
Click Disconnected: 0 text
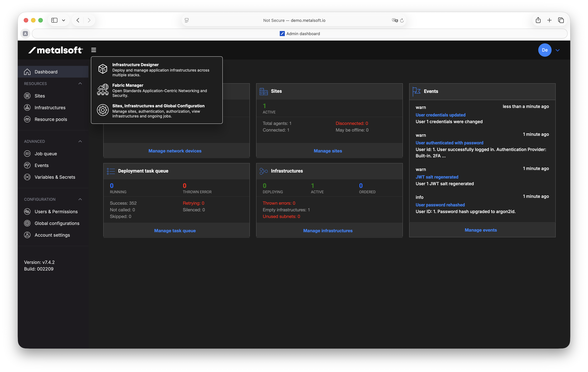tap(352, 123)
